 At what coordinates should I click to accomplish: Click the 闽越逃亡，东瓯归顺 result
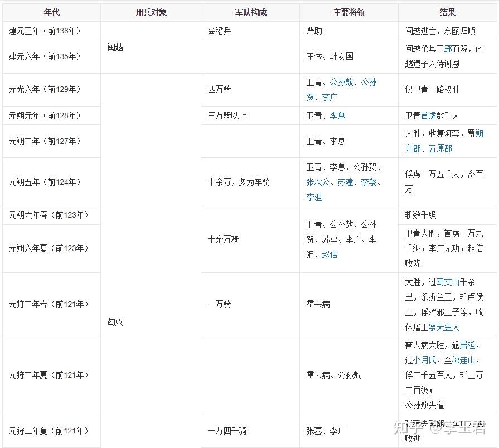(448, 31)
